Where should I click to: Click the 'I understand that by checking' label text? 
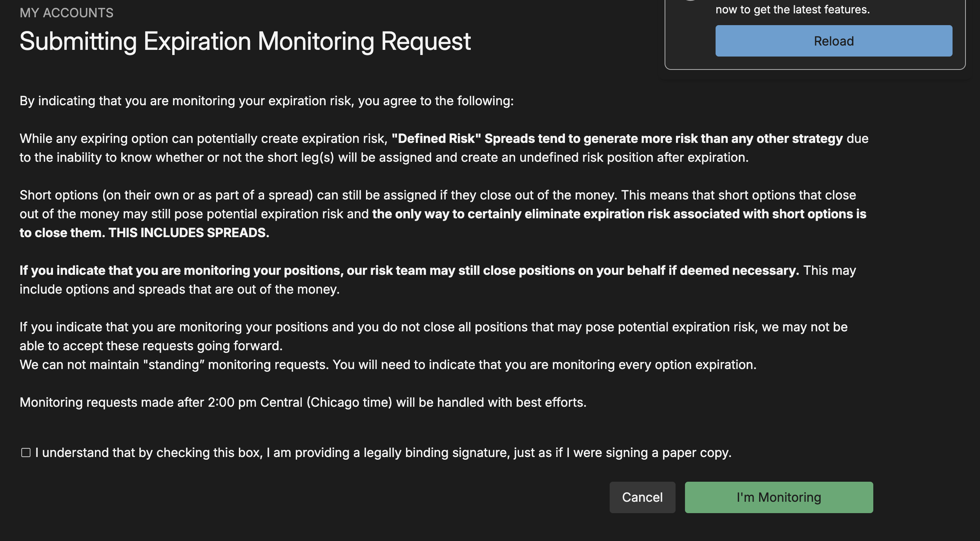[x=383, y=453]
